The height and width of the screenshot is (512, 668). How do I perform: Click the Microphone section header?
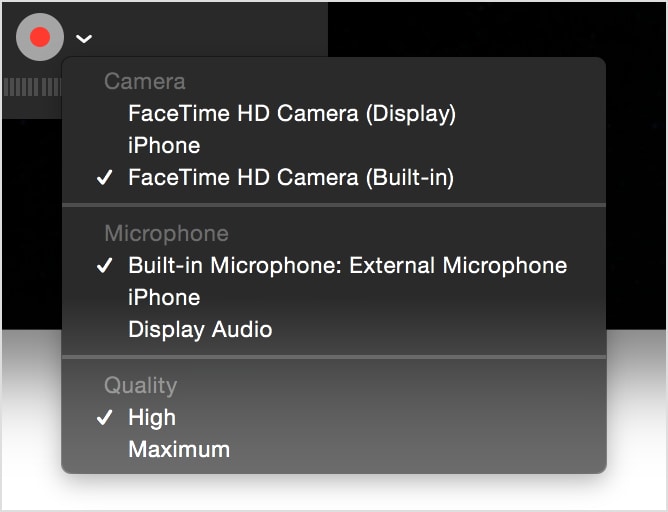pos(166,234)
